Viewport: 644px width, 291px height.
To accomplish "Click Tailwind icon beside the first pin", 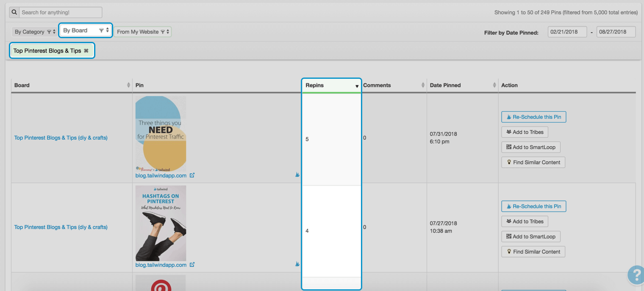I will [297, 174].
